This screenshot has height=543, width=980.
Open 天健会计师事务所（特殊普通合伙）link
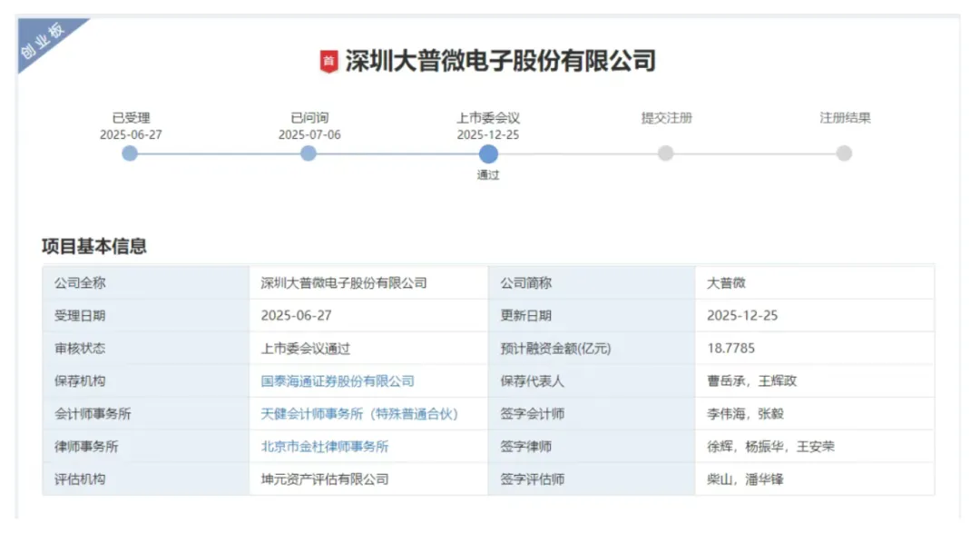click(359, 413)
